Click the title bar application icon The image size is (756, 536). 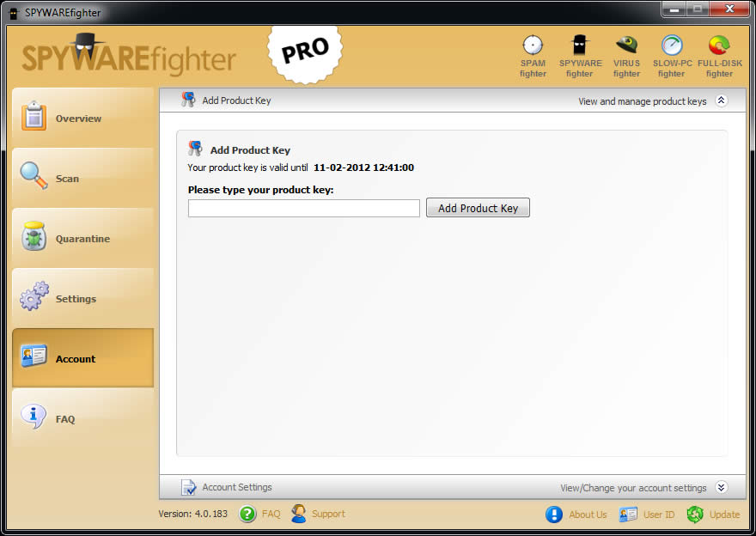pyautogui.click(x=14, y=13)
